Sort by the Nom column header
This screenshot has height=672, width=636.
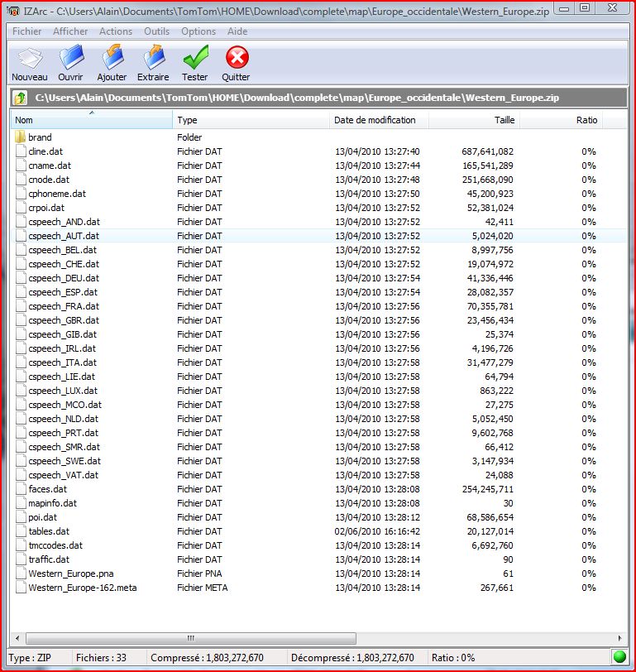pos(92,120)
